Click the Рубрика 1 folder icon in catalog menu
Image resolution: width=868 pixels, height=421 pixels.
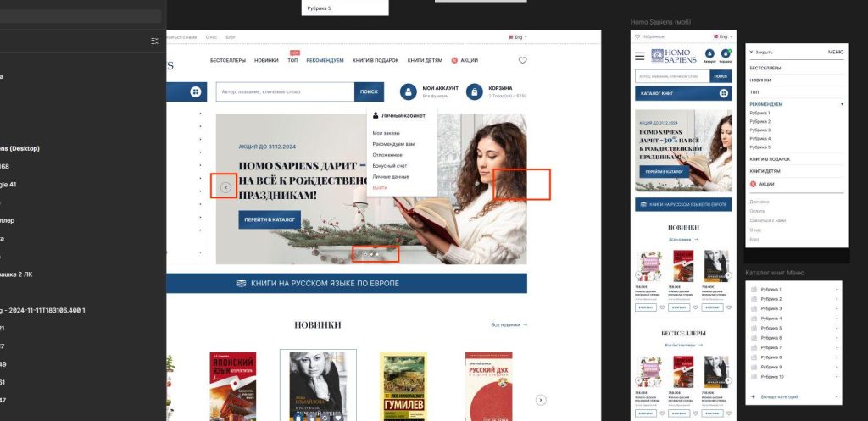tap(754, 290)
